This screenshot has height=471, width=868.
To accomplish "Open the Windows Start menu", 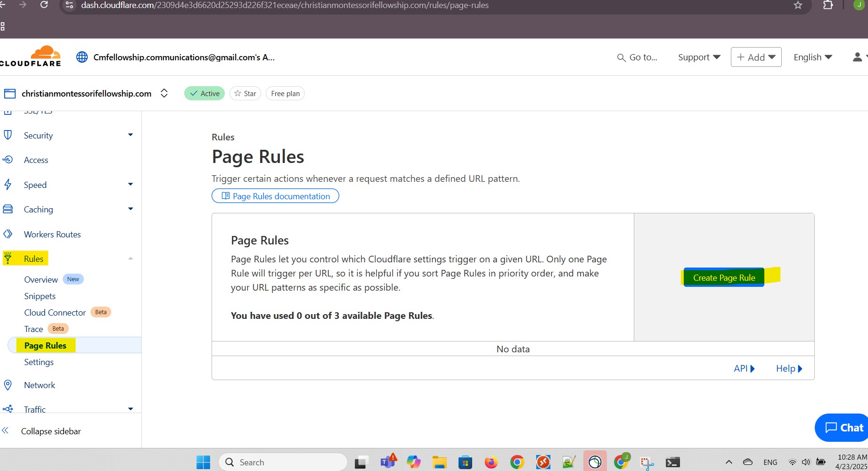I will coord(203,462).
